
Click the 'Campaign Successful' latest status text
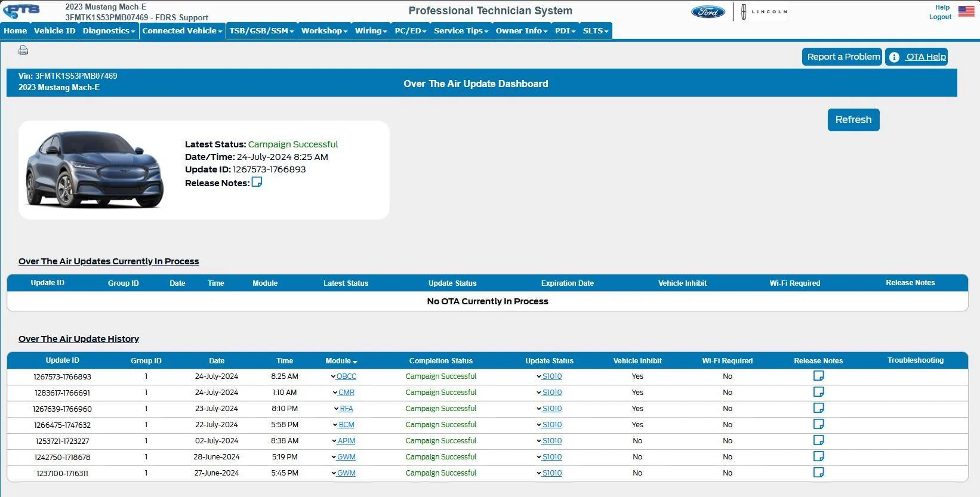(293, 144)
